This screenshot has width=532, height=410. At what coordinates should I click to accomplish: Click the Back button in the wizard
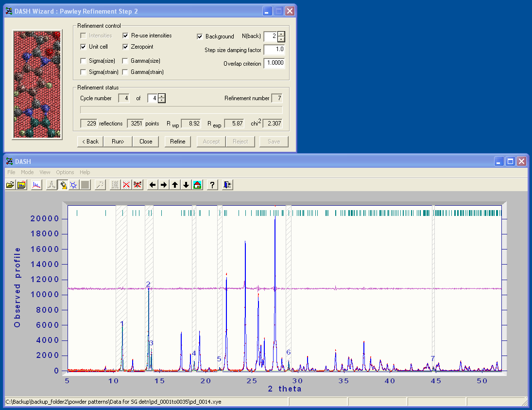point(90,142)
